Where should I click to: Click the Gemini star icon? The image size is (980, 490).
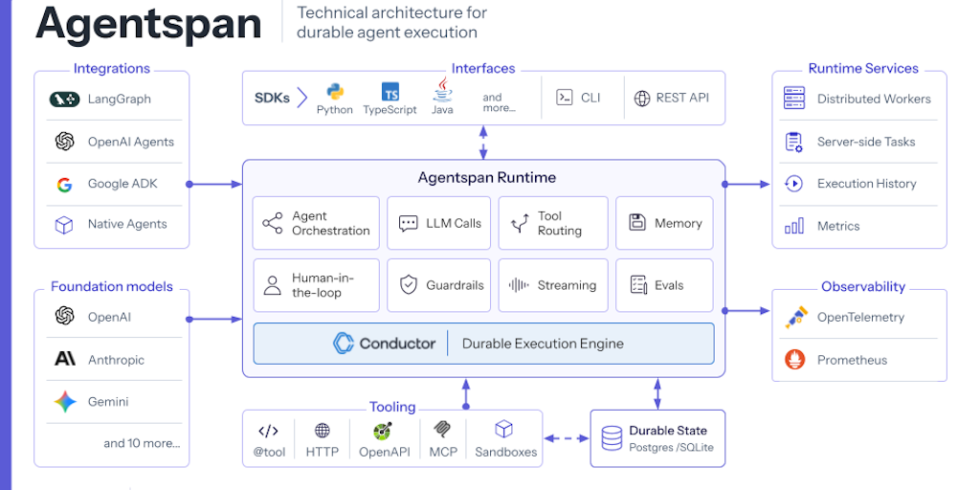[x=65, y=401]
